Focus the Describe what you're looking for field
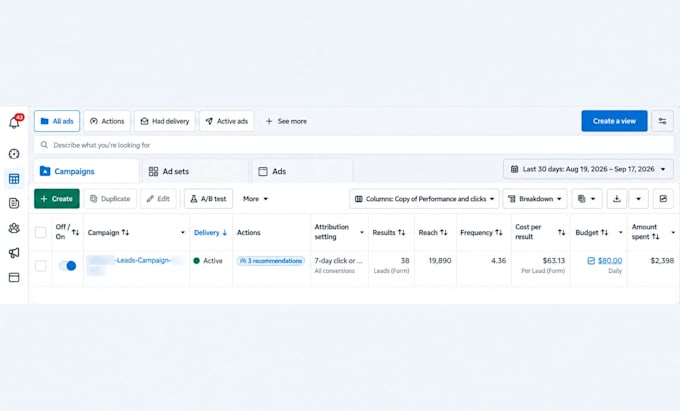Screen dimensions: 680x411 pyautogui.click(x=354, y=145)
